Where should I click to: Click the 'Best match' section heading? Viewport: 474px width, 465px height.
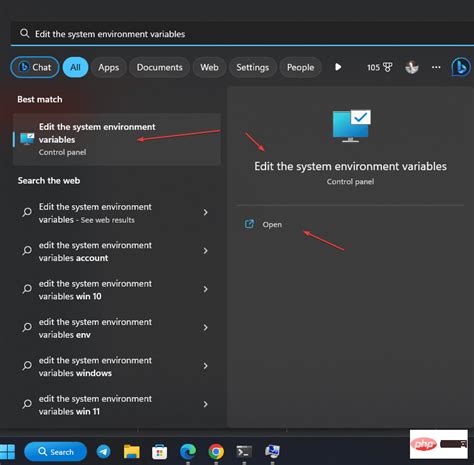(40, 99)
